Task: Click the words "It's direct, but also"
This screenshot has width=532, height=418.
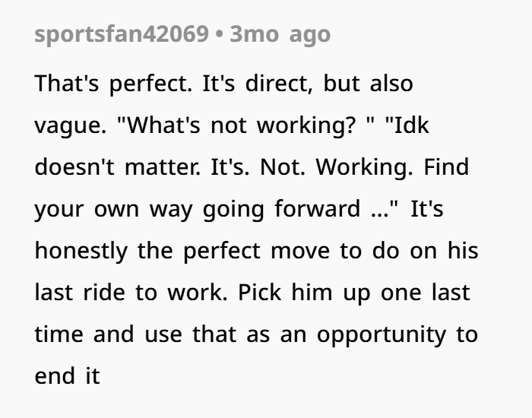Action: tap(307, 84)
